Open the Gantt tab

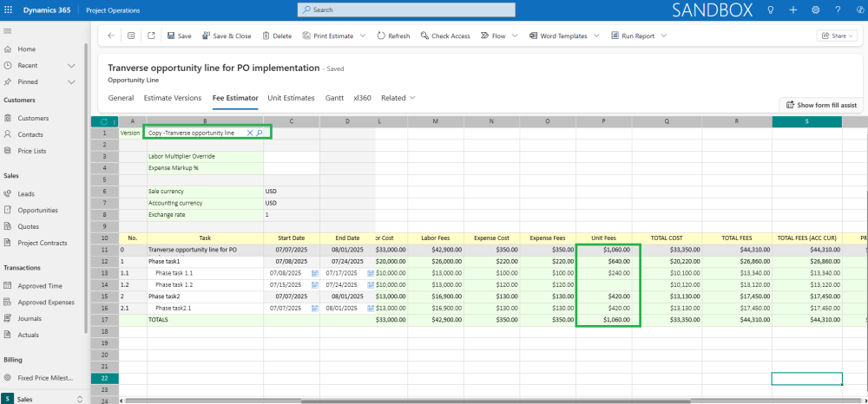[x=334, y=98]
